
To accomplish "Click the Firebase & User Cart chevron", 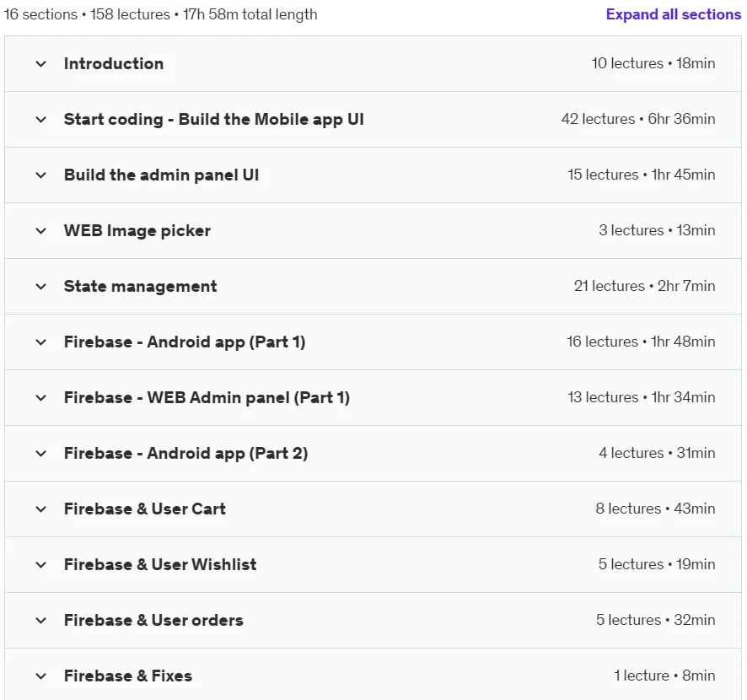I will pyautogui.click(x=41, y=509).
